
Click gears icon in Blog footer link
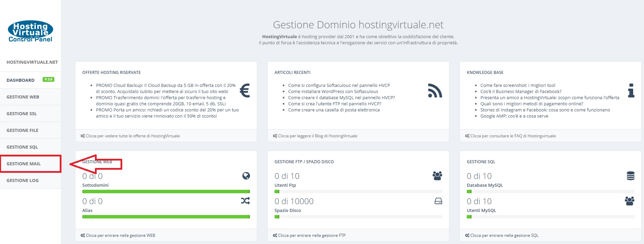point(275,136)
